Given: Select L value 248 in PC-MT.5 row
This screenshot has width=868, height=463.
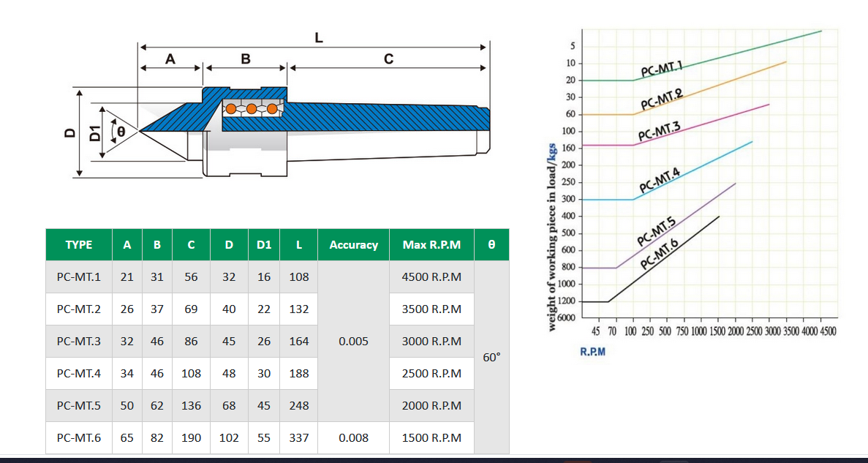Looking at the screenshot, I should coord(299,405).
